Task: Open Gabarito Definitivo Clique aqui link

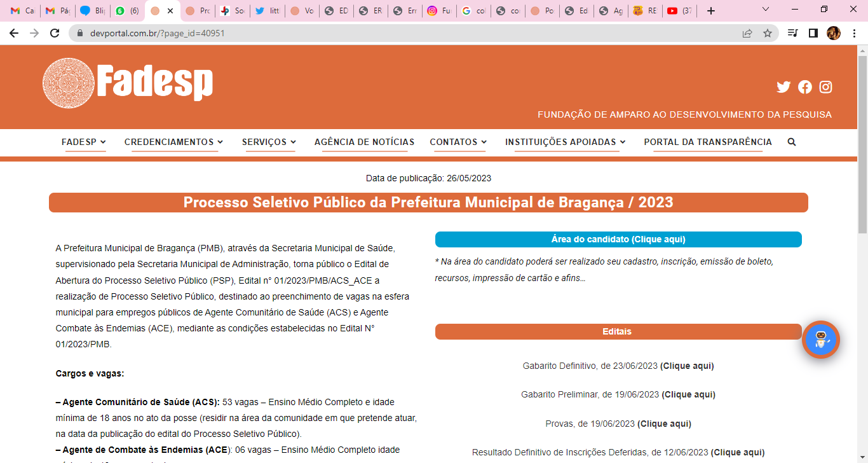Action: pyautogui.click(x=687, y=366)
